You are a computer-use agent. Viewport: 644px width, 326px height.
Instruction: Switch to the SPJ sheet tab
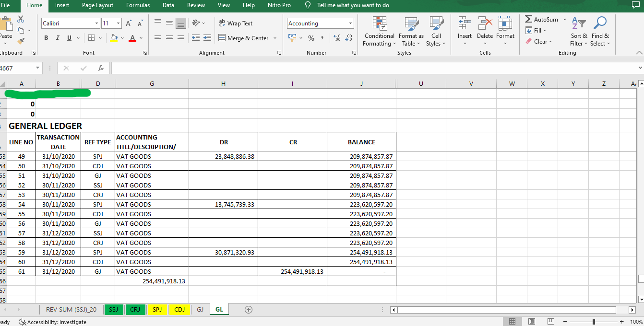[x=157, y=310]
